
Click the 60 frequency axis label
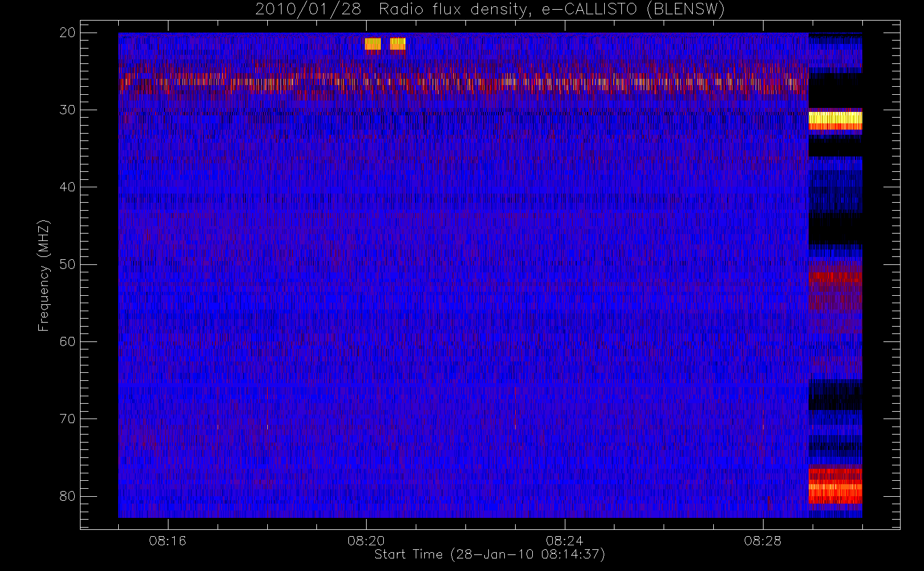coord(67,341)
